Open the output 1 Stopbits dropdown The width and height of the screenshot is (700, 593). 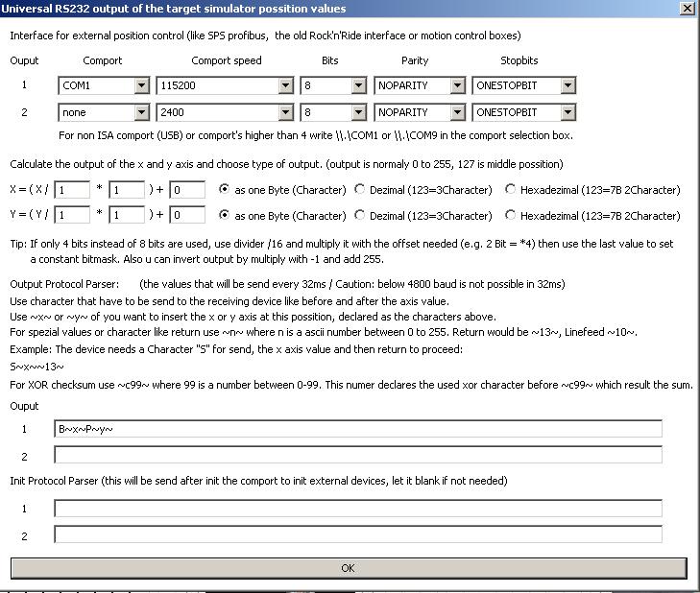(x=523, y=85)
